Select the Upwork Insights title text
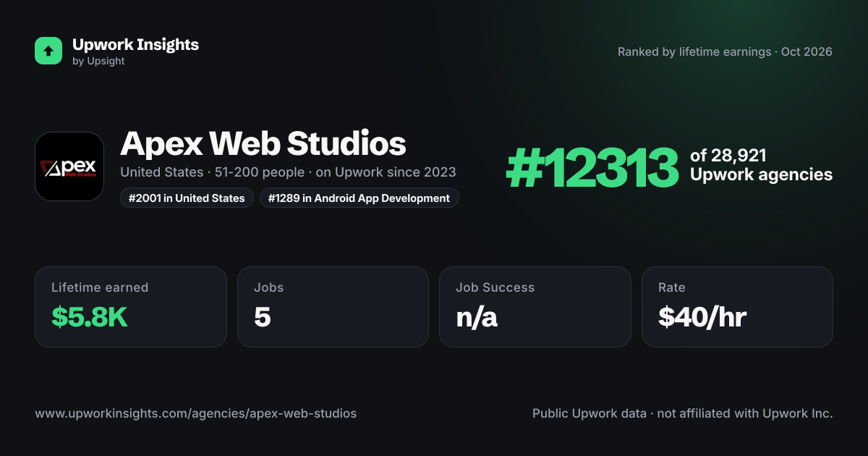Viewport: 868px width, 456px height. (135, 44)
